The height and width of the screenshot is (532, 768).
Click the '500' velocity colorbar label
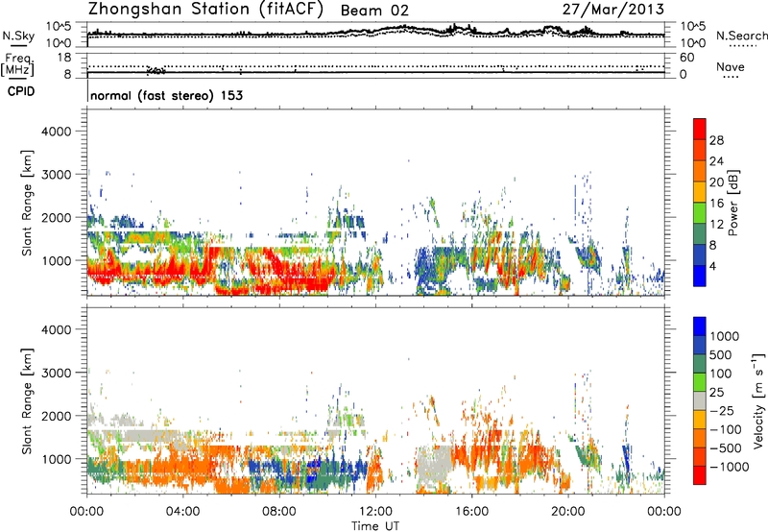[x=723, y=355]
